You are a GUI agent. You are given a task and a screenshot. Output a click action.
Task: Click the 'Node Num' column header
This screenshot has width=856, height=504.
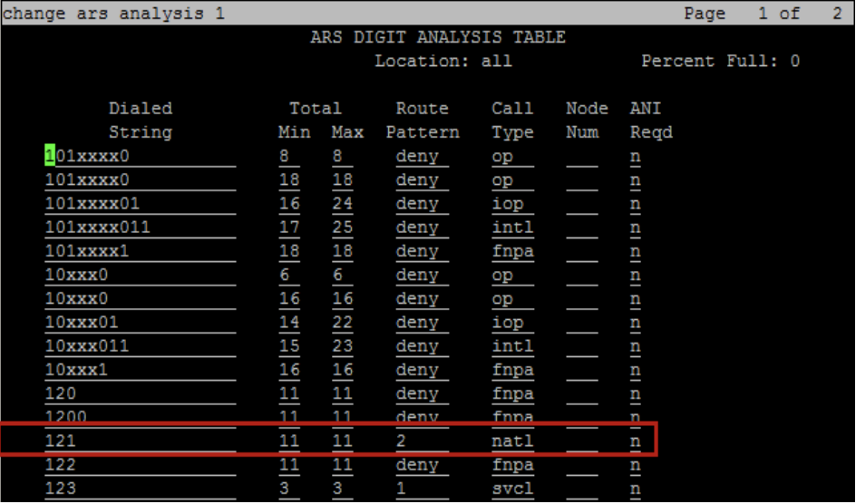tap(587, 121)
